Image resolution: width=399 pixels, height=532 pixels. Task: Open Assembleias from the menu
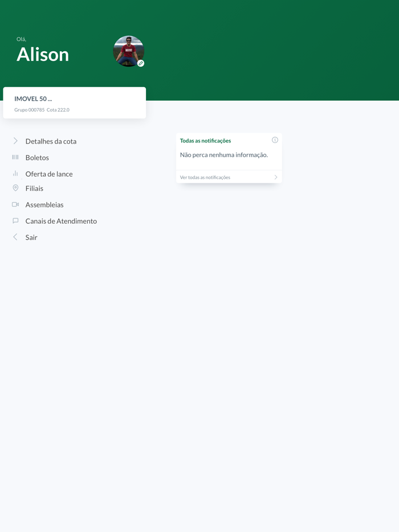pyautogui.click(x=44, y=204)
